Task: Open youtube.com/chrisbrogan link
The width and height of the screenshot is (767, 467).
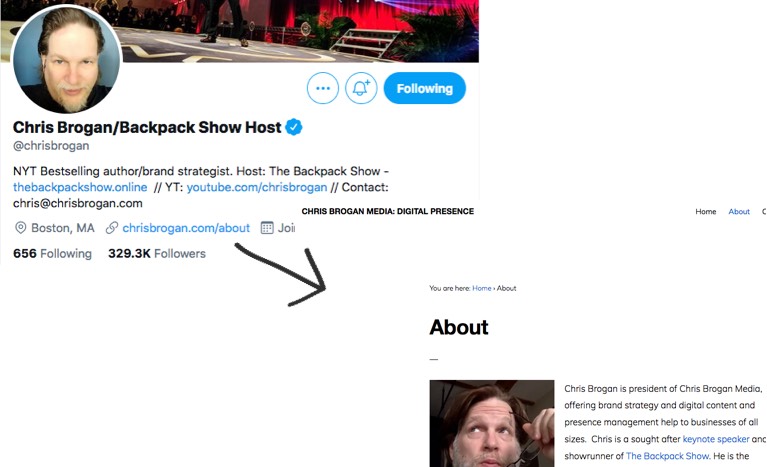Action: click(257, 187)
